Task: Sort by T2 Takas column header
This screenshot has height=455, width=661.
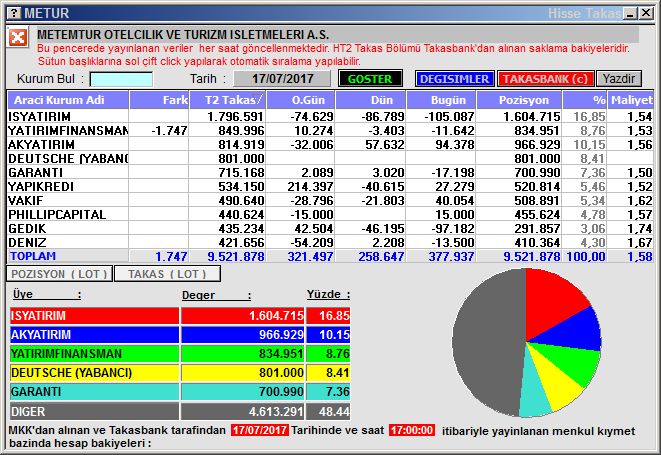Action: pos(234,100)
